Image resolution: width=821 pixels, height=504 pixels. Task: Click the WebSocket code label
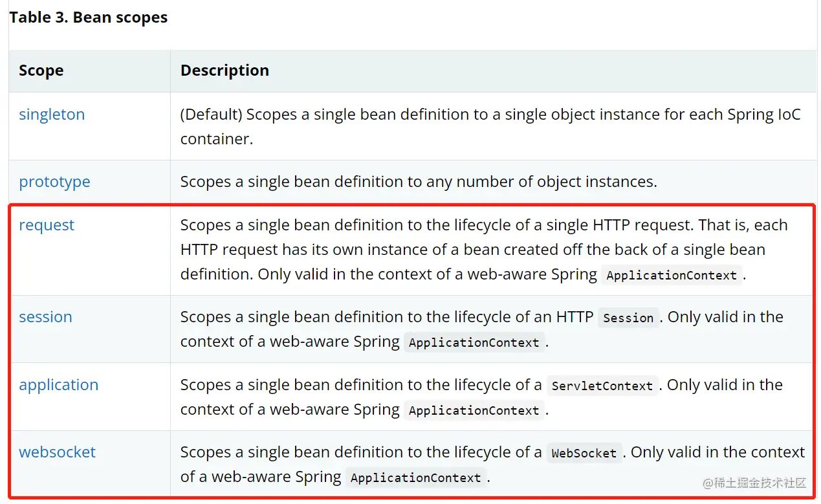coord(584,453)
